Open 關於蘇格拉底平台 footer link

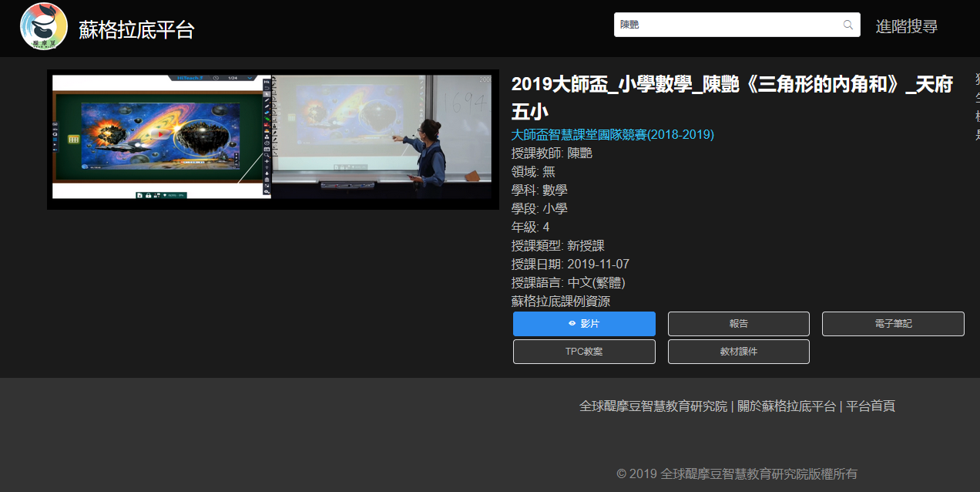click(787, 406)
